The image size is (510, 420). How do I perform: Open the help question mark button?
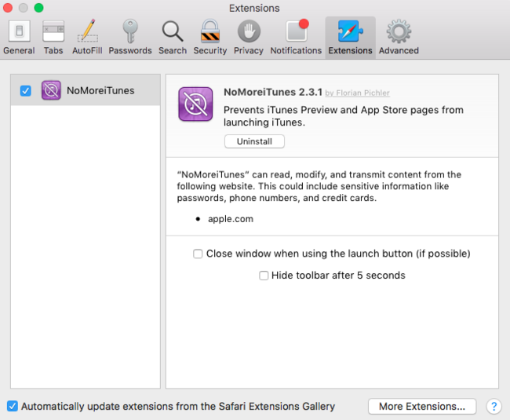[x=494, y=407]
